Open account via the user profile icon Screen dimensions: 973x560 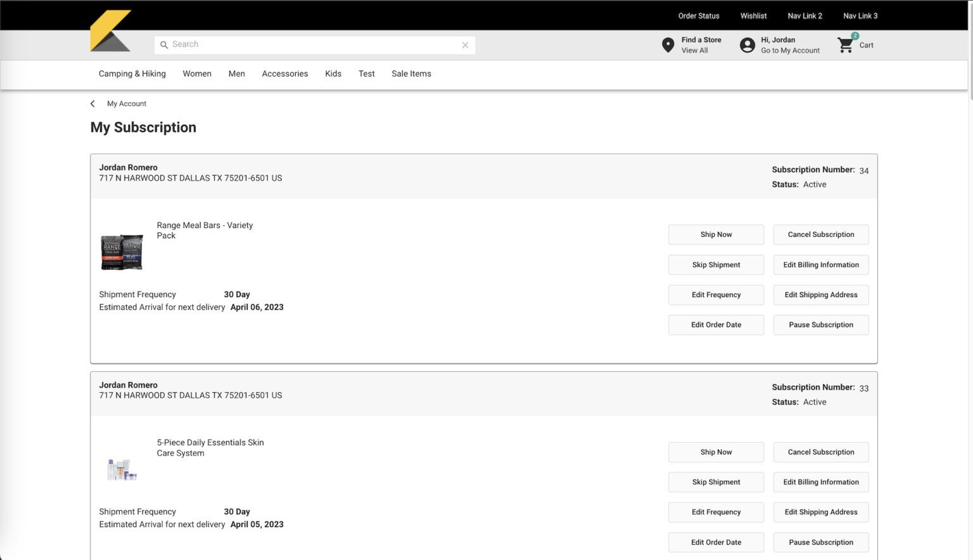tap(747, 44)
